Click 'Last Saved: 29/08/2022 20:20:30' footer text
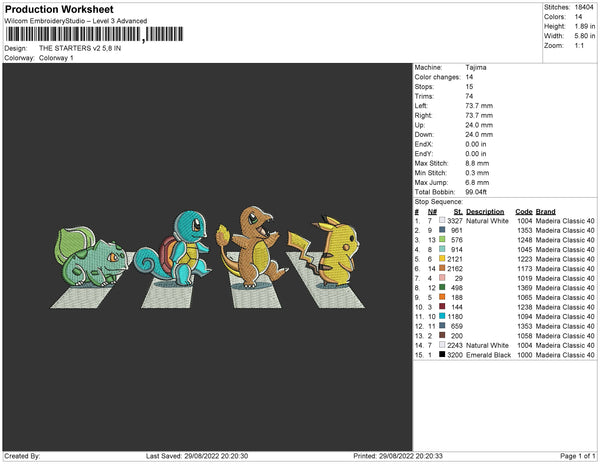This screenshot has width=600, height=464. (197, 456)
